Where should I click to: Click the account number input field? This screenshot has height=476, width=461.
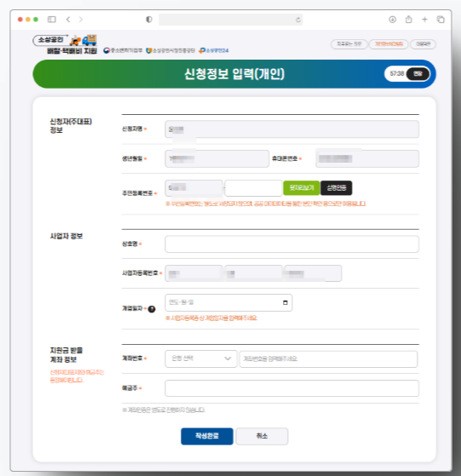328,358
